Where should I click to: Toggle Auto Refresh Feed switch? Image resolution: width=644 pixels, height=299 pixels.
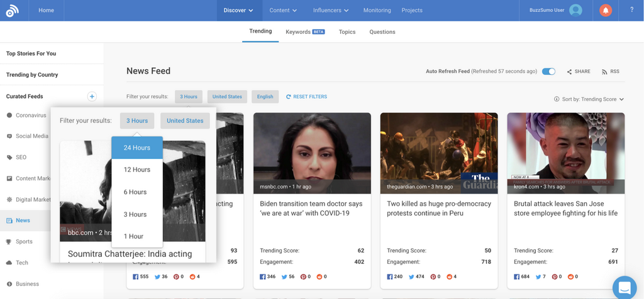[548, 72]
